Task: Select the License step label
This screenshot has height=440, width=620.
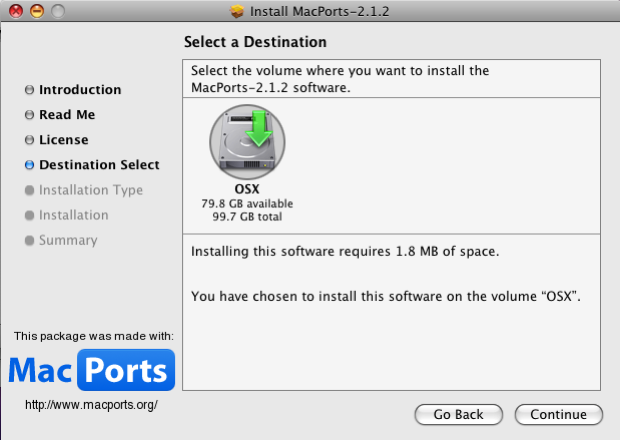Action: point(63,140)
